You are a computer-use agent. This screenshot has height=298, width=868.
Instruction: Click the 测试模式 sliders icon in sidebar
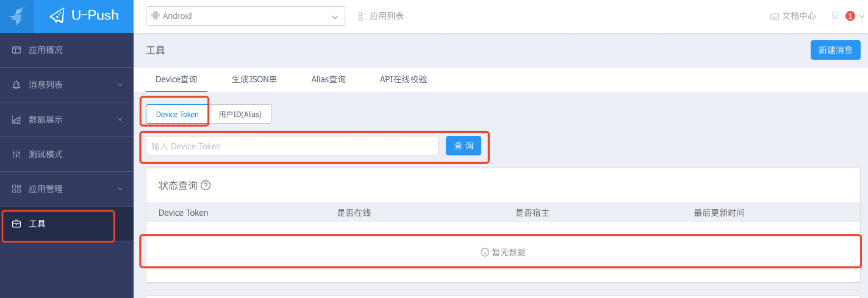tap(17, 154)
